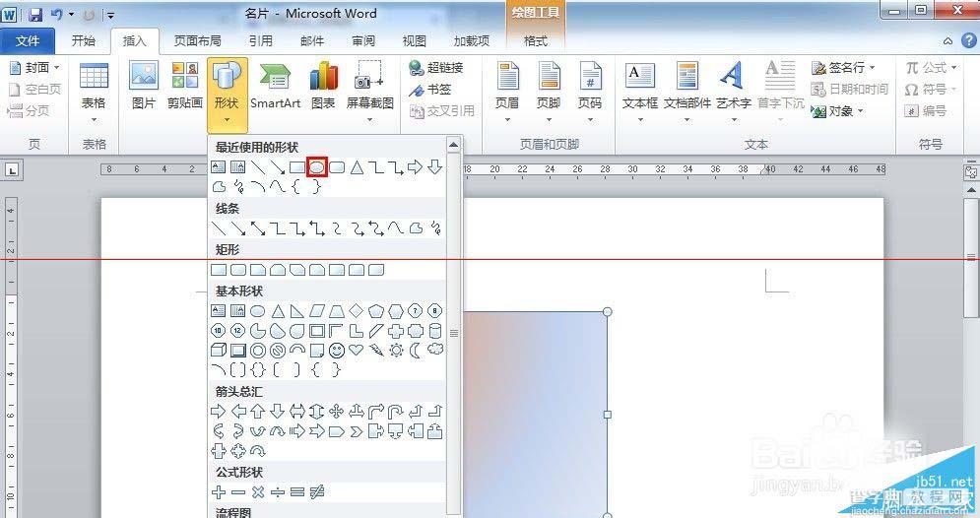Pick the moon basic shape
Screen dimensions: 980x518
416,351
